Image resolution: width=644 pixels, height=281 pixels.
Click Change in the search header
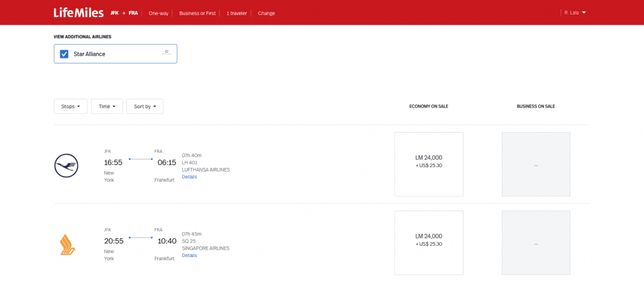tap(267, 13)
